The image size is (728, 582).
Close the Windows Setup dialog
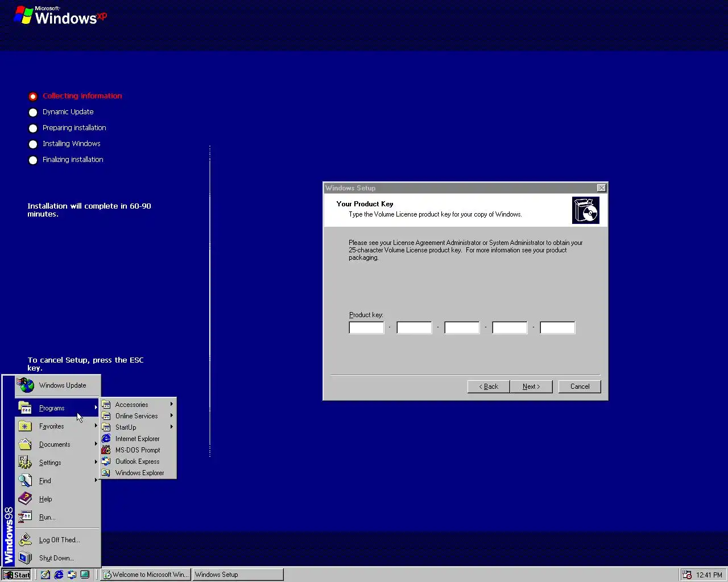pos(601,188)
